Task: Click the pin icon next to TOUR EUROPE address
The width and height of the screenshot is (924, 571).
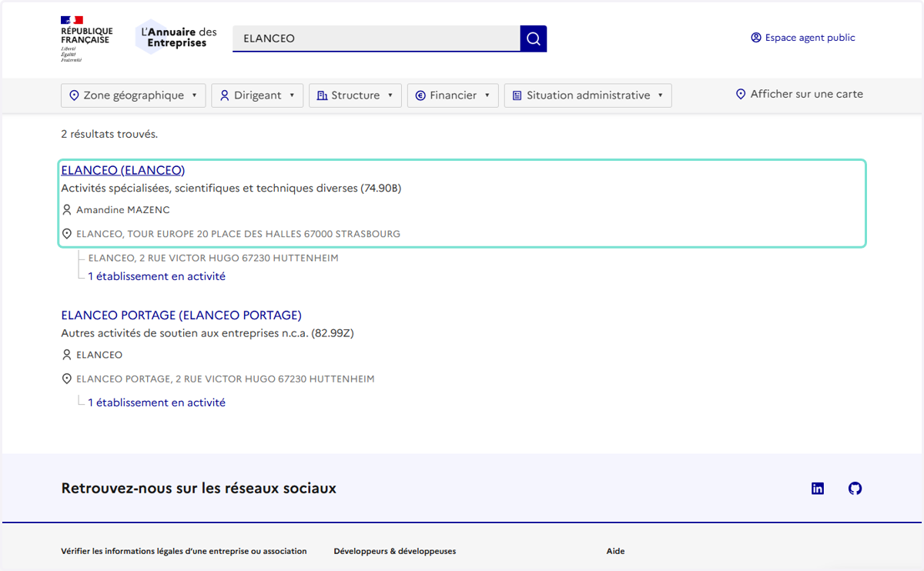Action: (67, 234)
